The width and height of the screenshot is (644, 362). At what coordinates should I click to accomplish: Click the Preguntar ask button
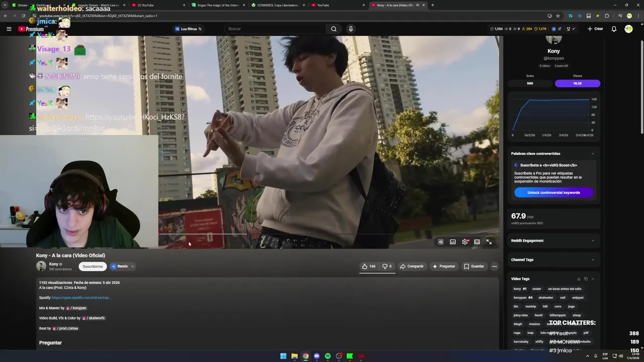444,266
